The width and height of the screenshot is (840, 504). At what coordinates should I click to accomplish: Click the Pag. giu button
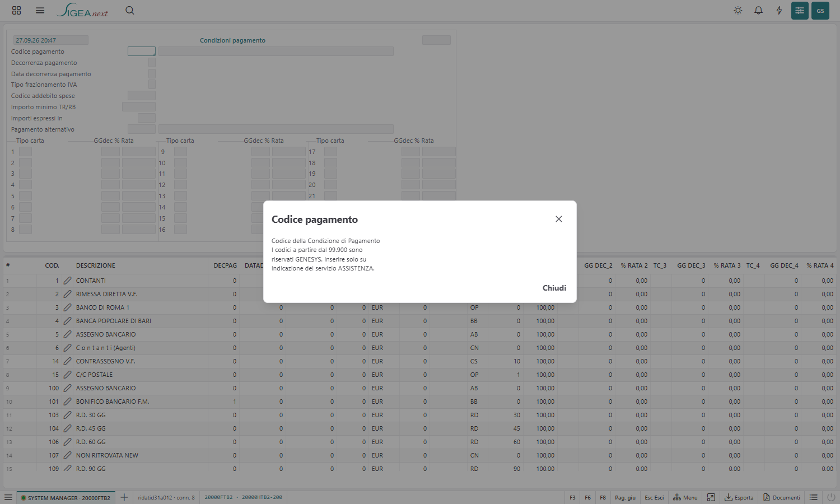625,497
